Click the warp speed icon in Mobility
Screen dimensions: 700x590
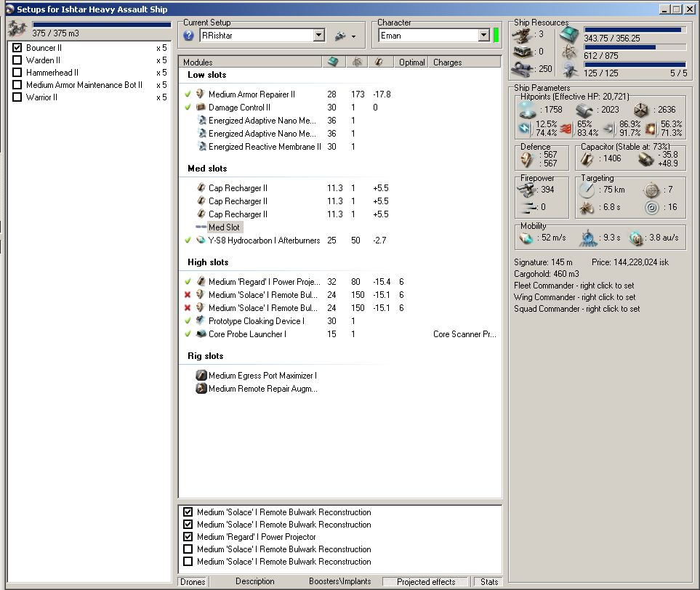[636, 238]
